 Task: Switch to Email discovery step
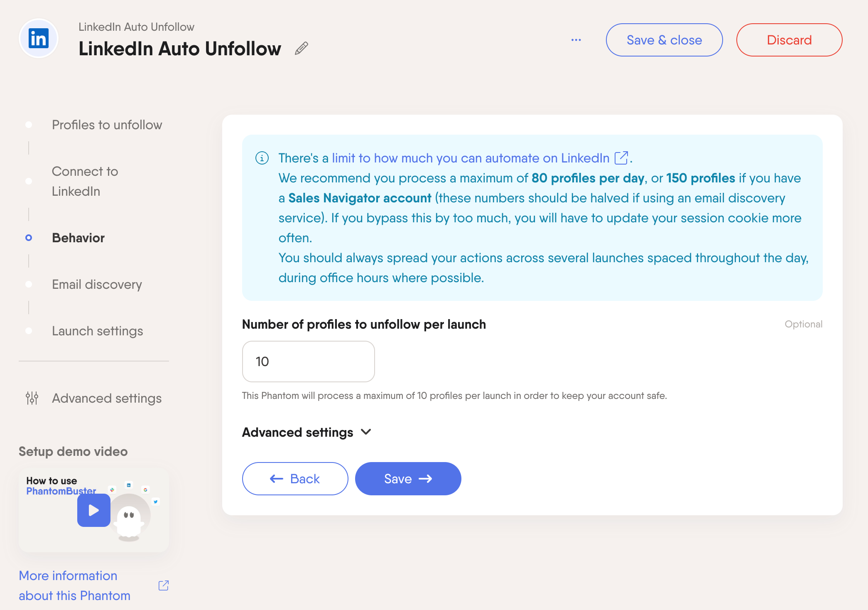click(x=97, y=284)
